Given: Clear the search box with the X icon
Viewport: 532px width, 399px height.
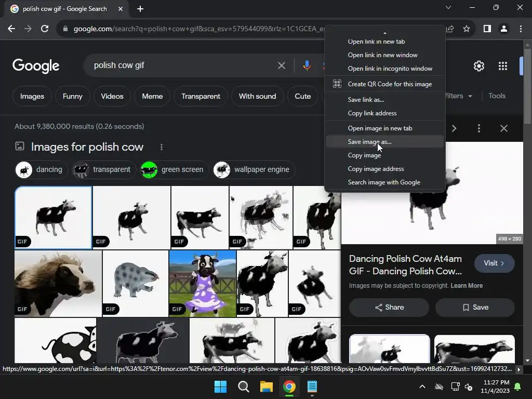Looking at the screenshot, I should point(281,65).
